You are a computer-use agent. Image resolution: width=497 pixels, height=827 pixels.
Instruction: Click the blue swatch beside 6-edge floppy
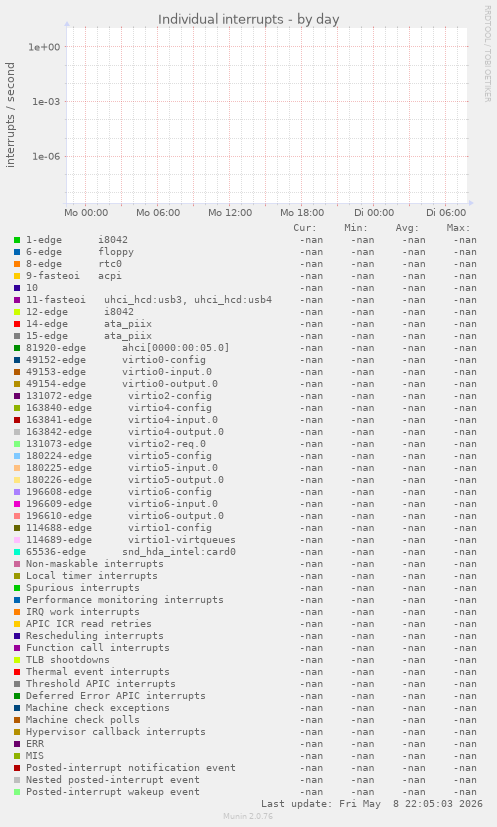(x=17, y=252)
